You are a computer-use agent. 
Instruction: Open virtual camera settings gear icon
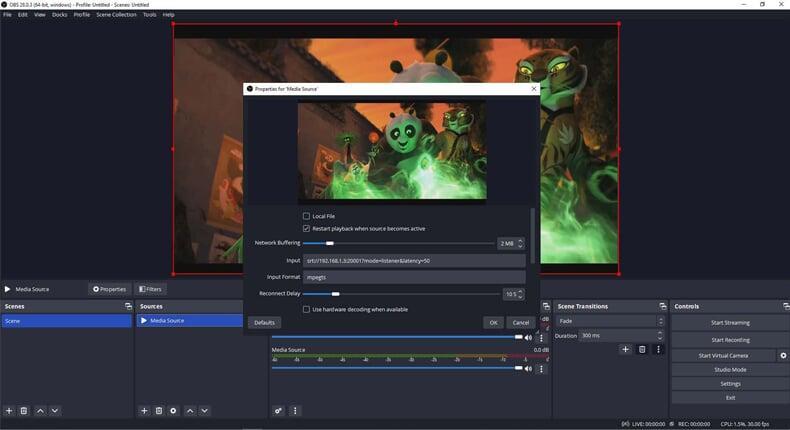pyautogui.click(x=783, y=355)
